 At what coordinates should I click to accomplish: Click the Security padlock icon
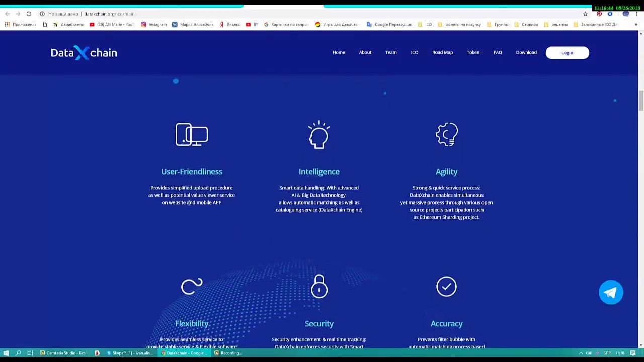click(x=319, y=286)
